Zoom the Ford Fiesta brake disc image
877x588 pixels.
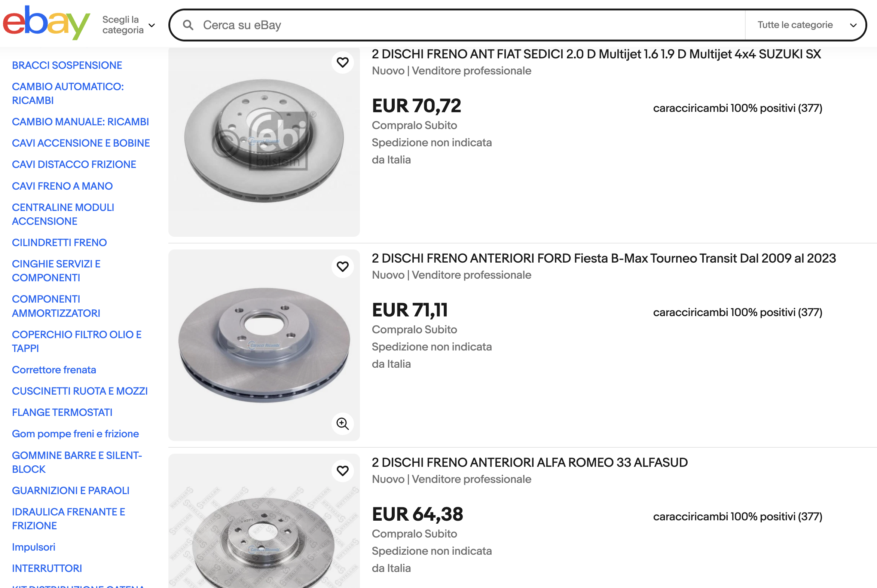342,424
